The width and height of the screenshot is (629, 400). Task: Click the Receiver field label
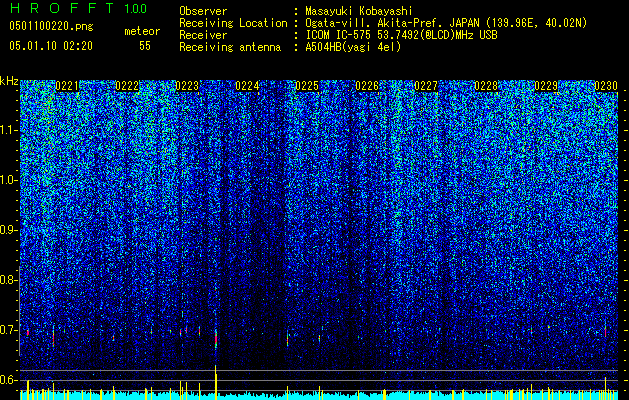pos(203,35)
